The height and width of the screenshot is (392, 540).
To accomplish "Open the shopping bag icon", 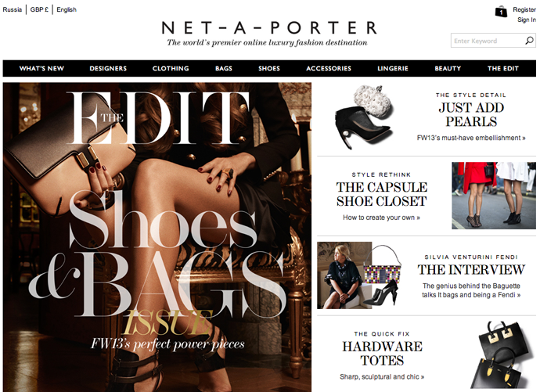I will tap(501, 12).
